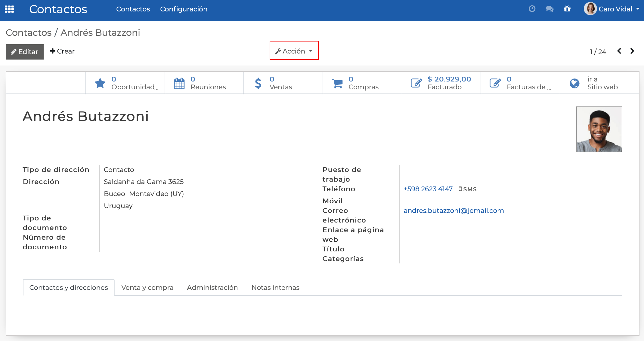Viewport: 644px width, 341px height.
Task: Send a text using the SMS icon
Action: tap(468, 189)
